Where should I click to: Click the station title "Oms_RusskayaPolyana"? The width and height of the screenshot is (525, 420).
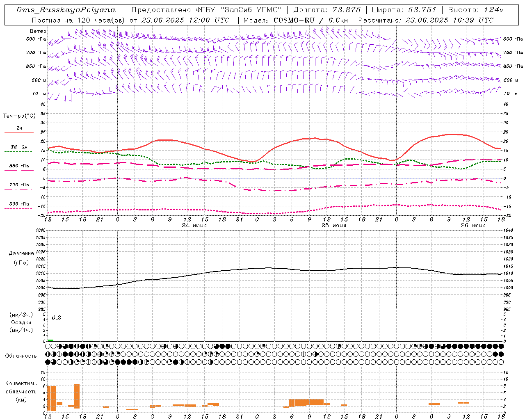click(66, 10)
